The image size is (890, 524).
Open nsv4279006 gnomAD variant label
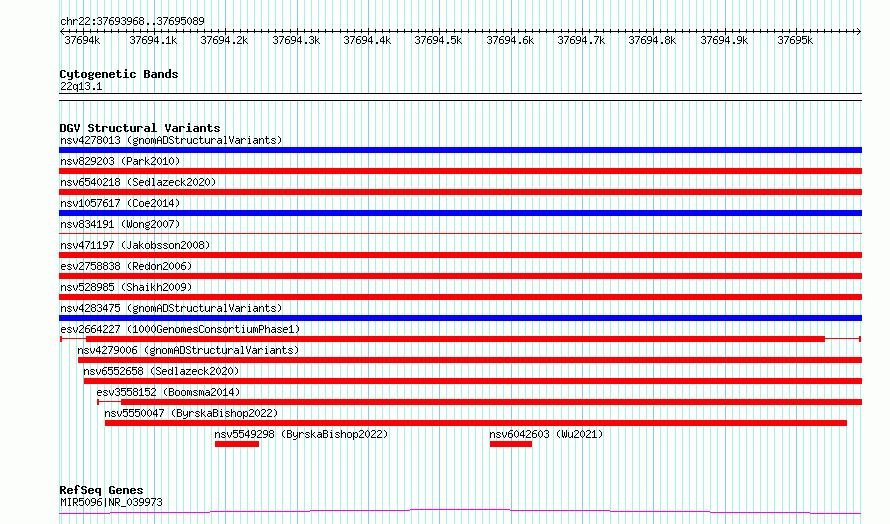[x=188, y=350]
